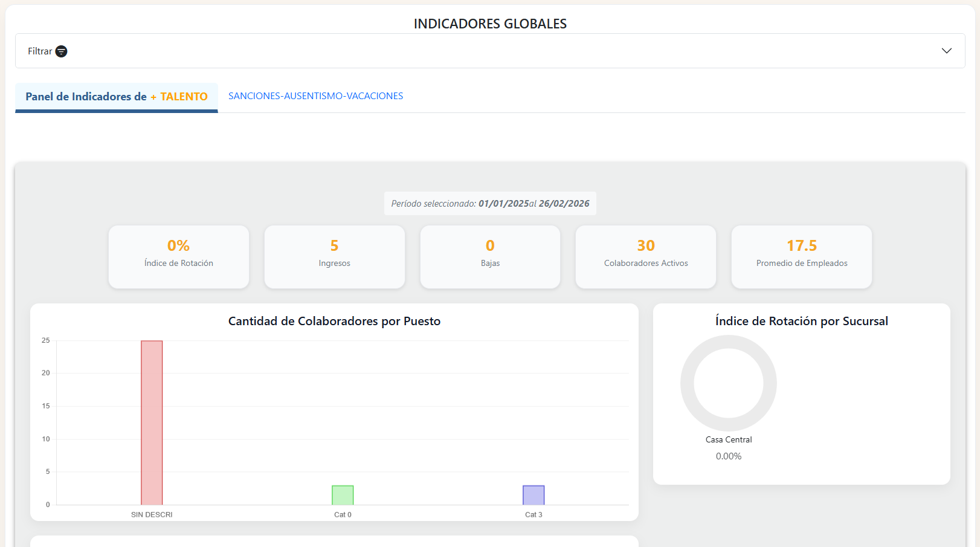Screen dimensions: 980x547
Task: Expand the Filtrar panel chevron
Action: 946,51
